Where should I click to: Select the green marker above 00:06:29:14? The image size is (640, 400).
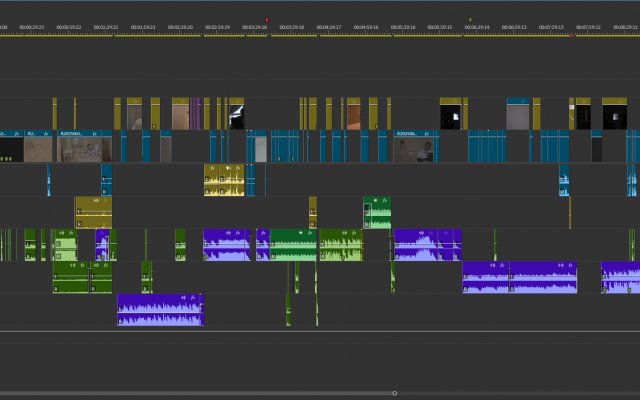pyautogui.click(x=470, y=20)
